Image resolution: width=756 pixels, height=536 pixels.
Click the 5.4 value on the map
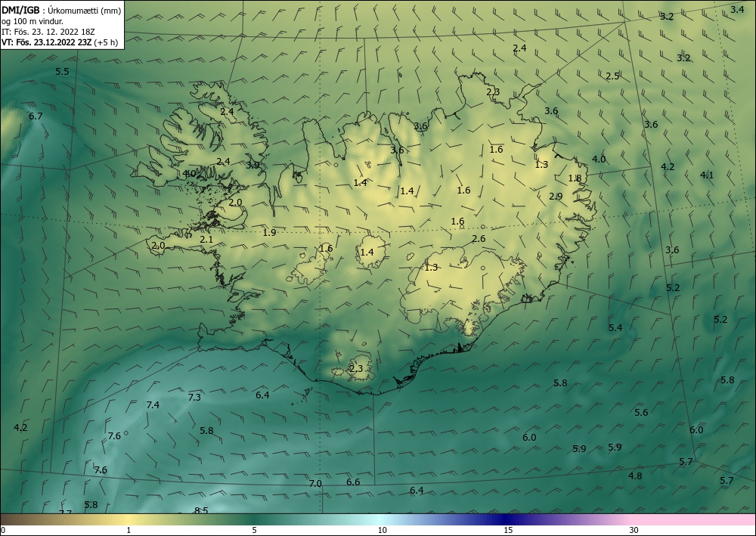point(615,328)
